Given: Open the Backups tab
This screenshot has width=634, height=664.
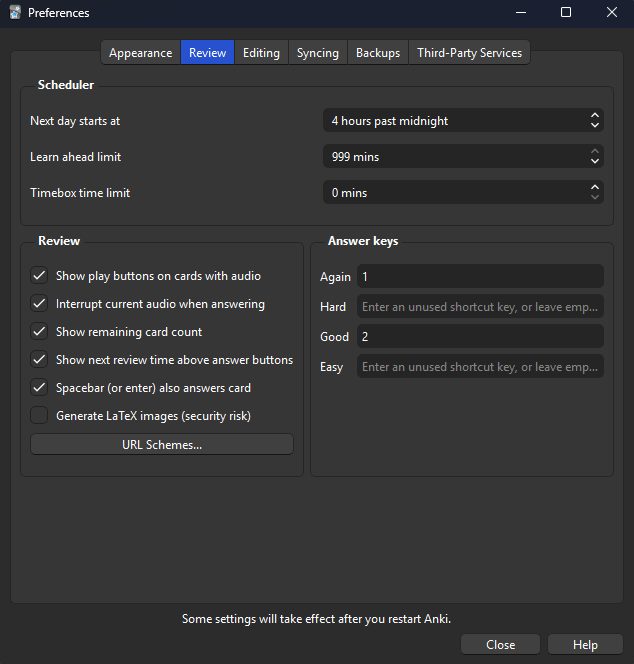Looking at the screenshot, I should tap(378, 53).
